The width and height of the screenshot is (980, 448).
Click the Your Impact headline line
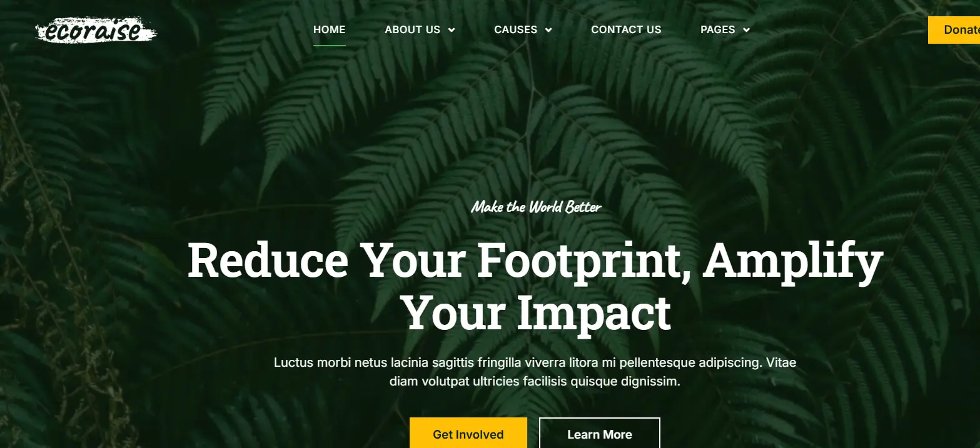tap(536, 312)
